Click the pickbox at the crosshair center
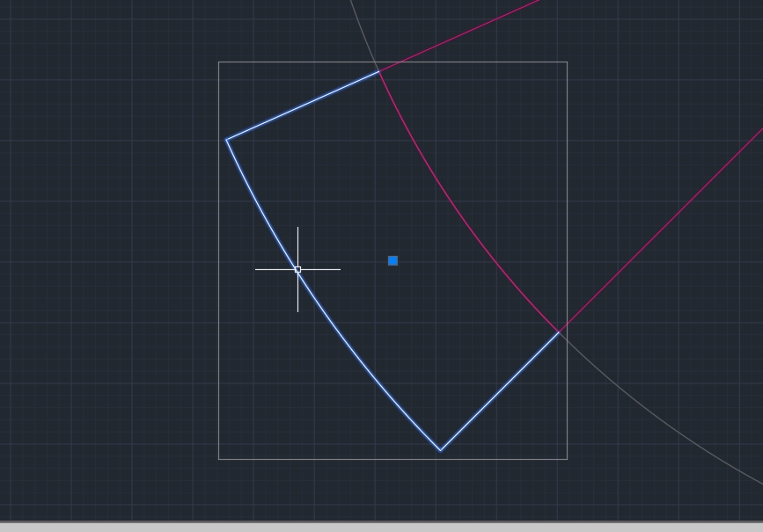The height and width of the screenshot is (532, 763). pyautogui.click(x=297, y=269)
